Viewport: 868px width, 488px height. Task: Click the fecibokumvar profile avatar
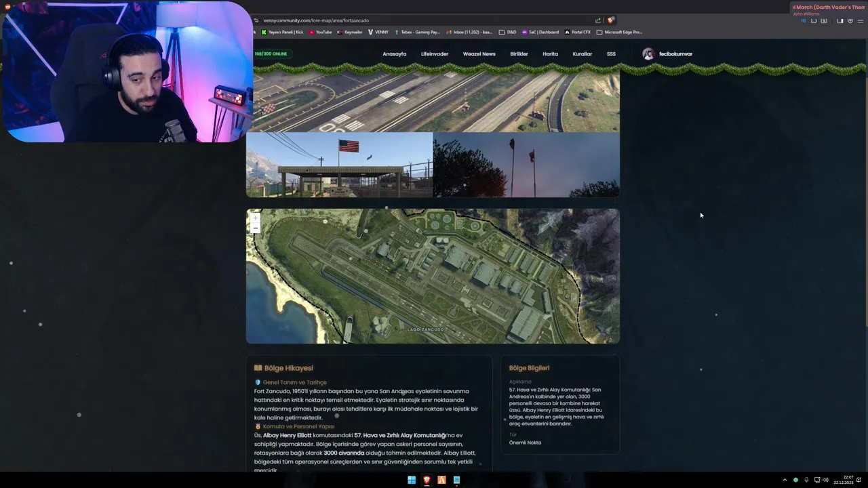[x=648, y=54]
